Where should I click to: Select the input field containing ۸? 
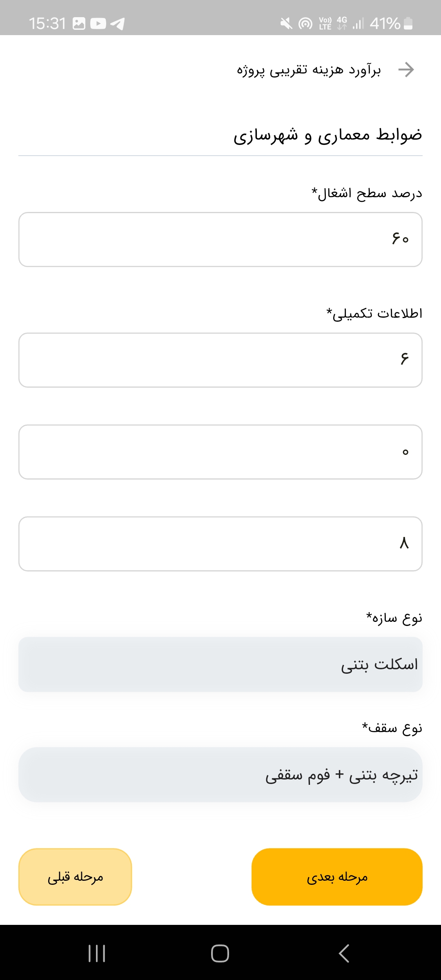[220, 544]
